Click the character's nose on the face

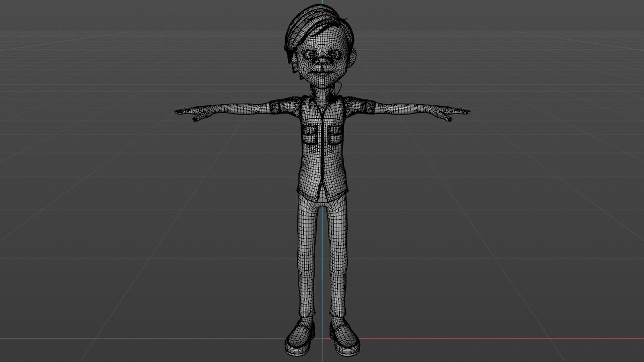322,61
